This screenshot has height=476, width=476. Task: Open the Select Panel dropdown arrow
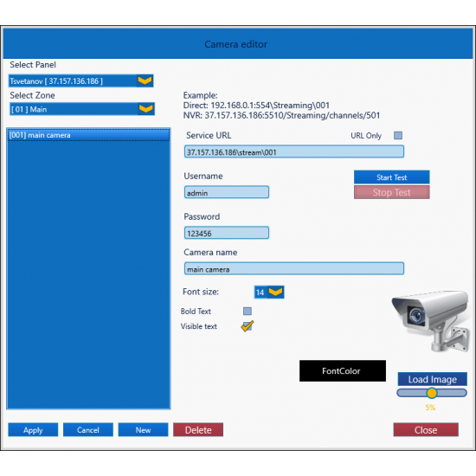click(145, 80)
